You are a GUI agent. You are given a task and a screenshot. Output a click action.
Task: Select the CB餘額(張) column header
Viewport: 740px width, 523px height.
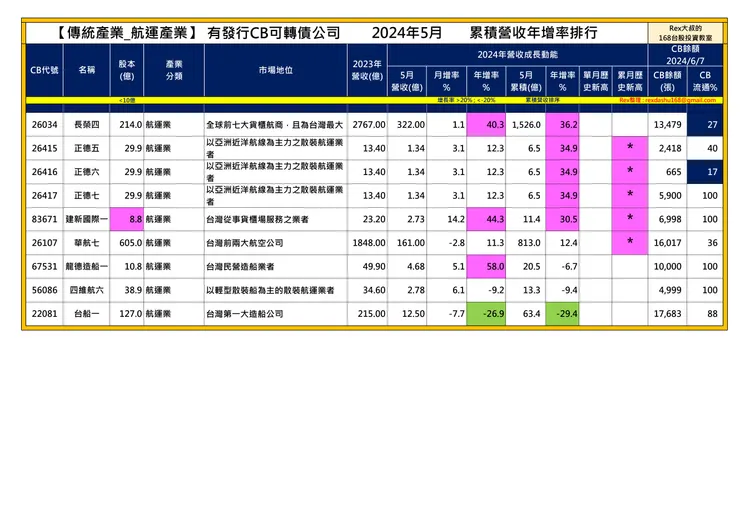click(667, 81)
